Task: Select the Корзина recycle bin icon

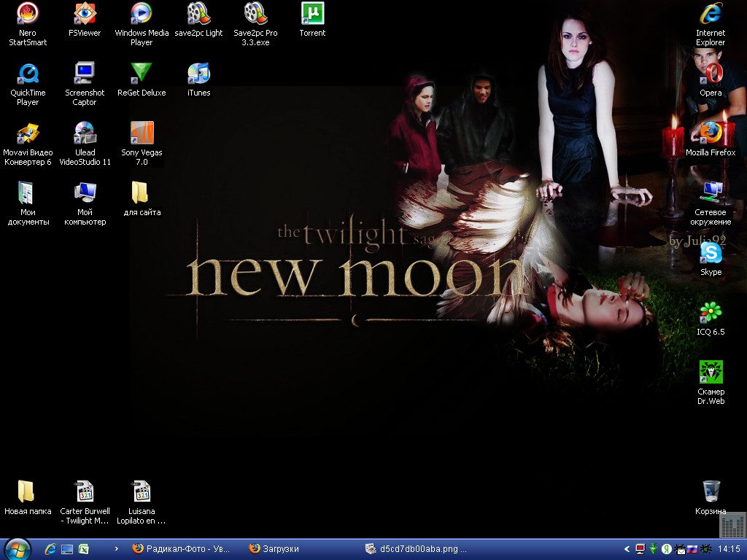Action: (x=711, y=498)
